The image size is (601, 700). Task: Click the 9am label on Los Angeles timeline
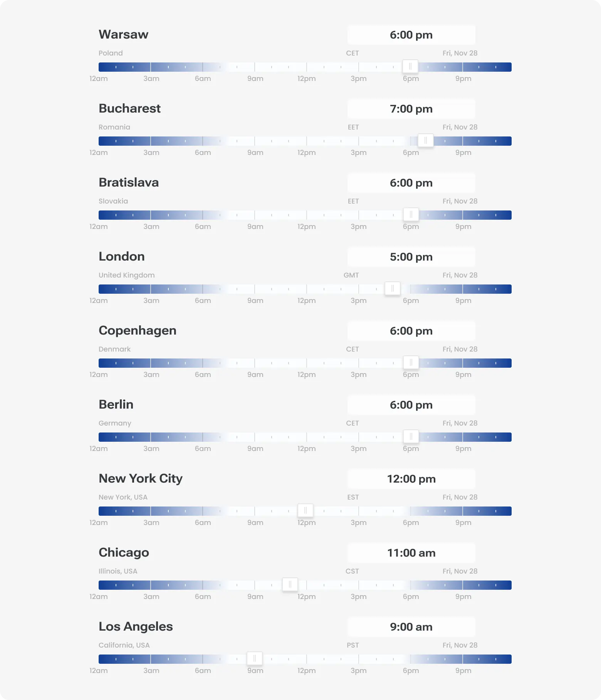click(x=255, y=671)
